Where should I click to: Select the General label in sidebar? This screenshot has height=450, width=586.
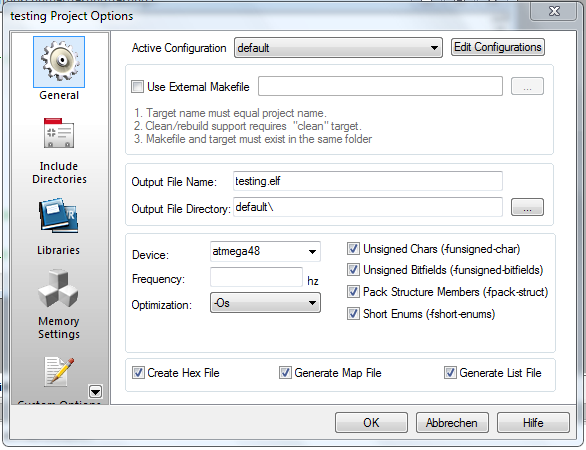point(59,95)
